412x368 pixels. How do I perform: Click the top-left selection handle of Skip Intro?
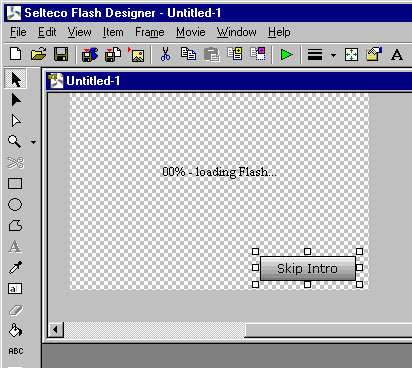(256, 251)
